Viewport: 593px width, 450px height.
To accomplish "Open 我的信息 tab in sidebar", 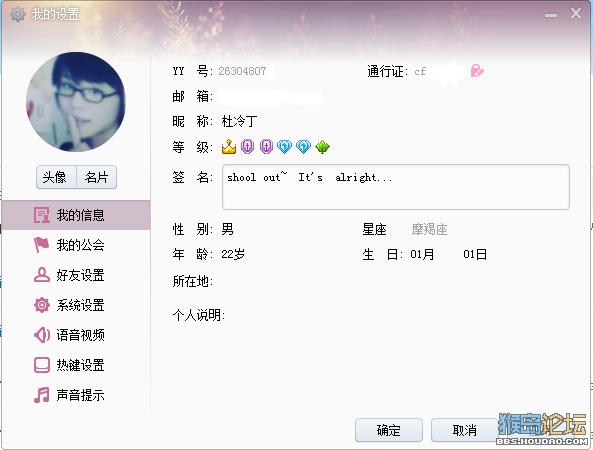I will pos(76,215).
